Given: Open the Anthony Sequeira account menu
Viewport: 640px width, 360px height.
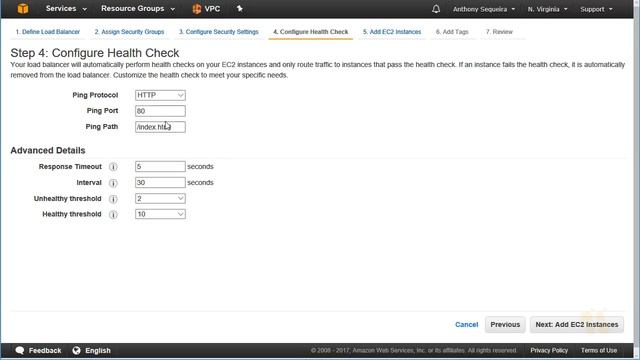Looking at the screenshot, I should 484,9.
